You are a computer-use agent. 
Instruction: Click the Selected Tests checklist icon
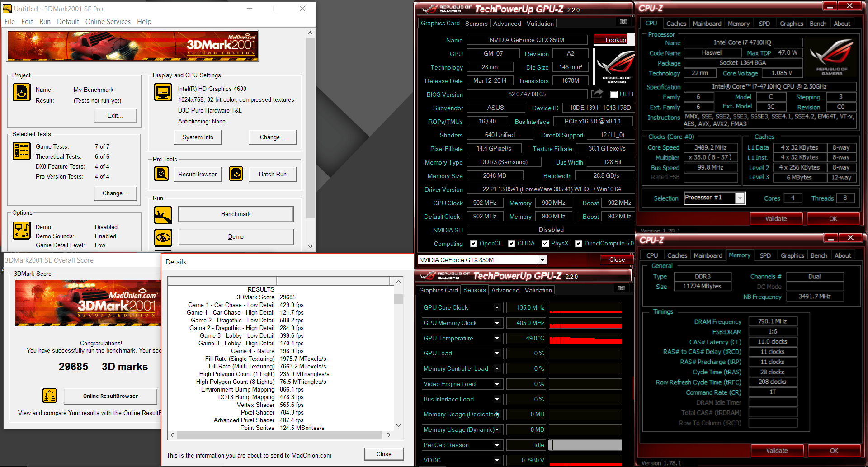coord(21,151)
